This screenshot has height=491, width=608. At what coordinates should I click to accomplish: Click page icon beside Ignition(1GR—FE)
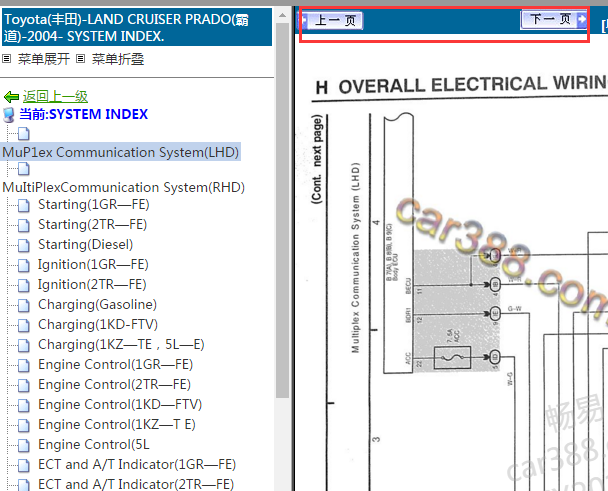[24, 265]
